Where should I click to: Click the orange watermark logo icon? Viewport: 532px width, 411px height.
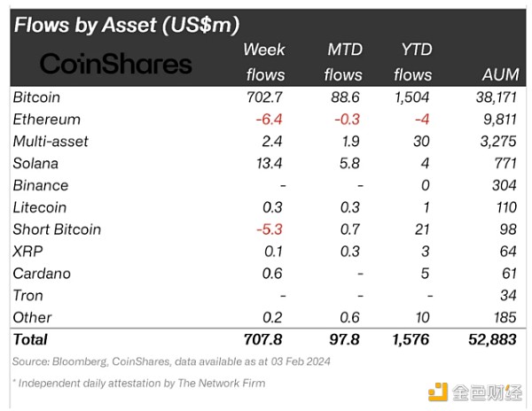coord(439,392)
